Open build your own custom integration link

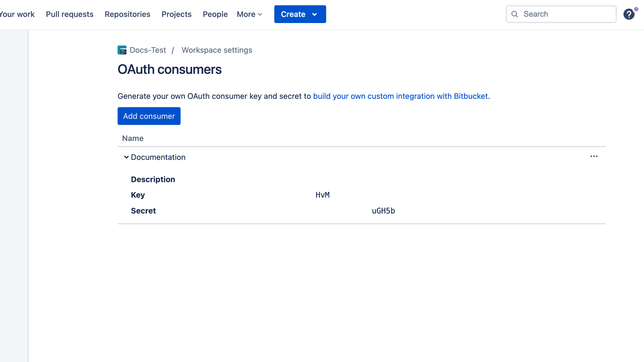point(400,96)
